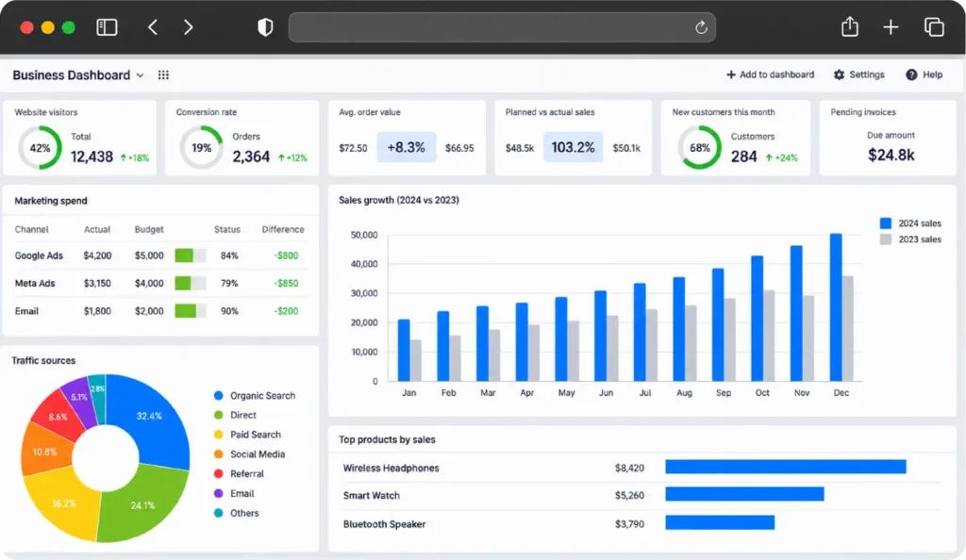The width and height of the screenshot is (966, 560).
Task: Toggle the browser sidebar icon
Action: [107, 27]
